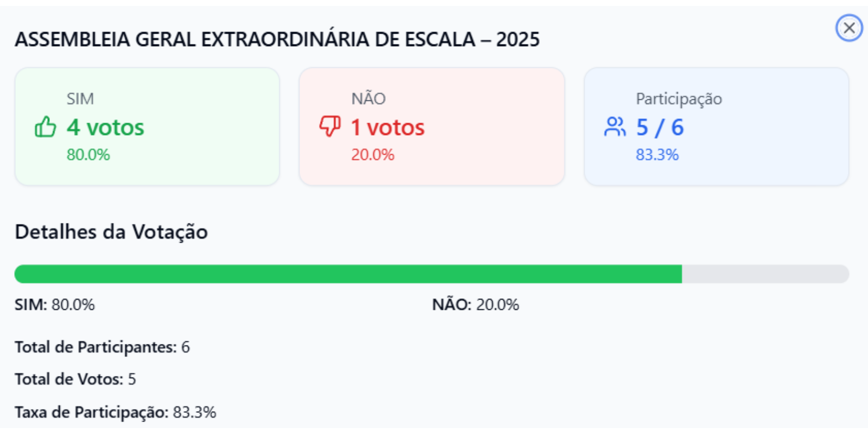
Task: Click the "Total de Votos: 5" line
Action: point(75,379)
